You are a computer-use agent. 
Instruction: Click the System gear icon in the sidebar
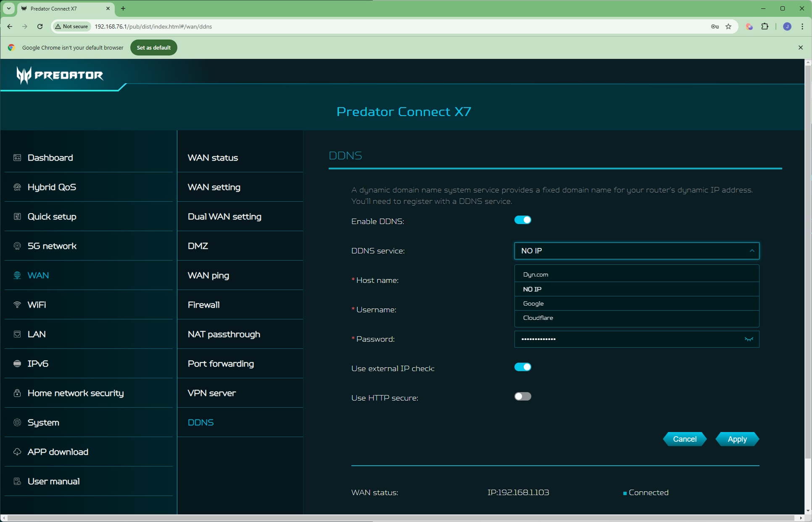click(17, 422)
